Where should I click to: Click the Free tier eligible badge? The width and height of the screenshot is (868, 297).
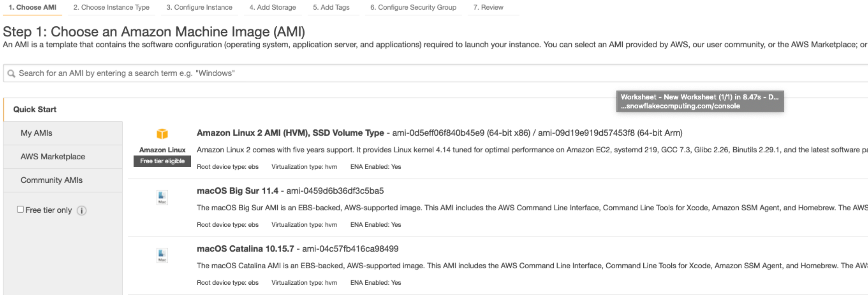162,161
